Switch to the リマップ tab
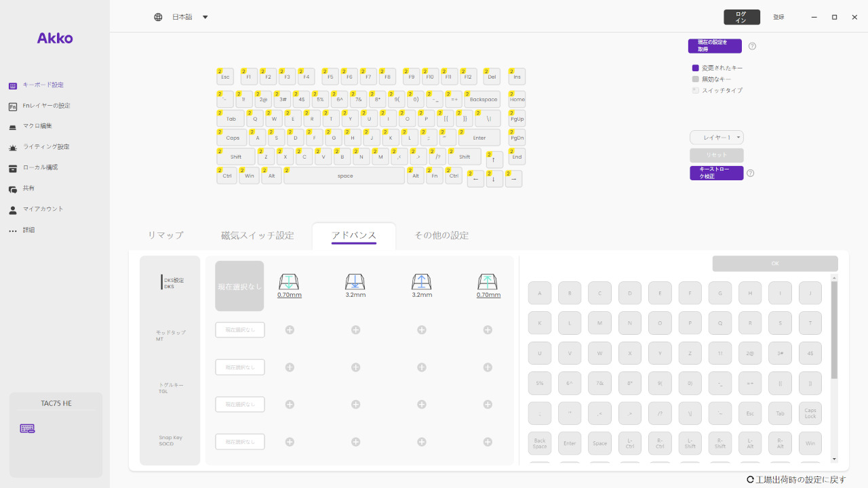This screenshot has width=868, height=488. click(x=165, y=235)
